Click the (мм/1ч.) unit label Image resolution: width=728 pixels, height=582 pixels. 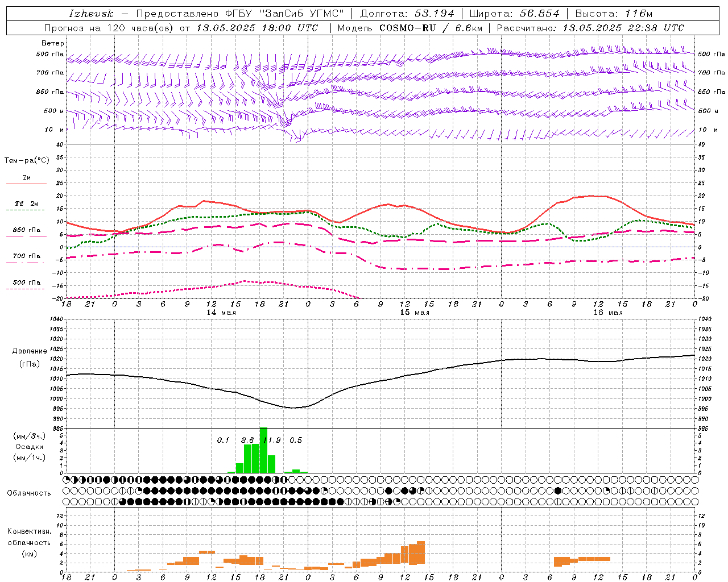(30, 458)
